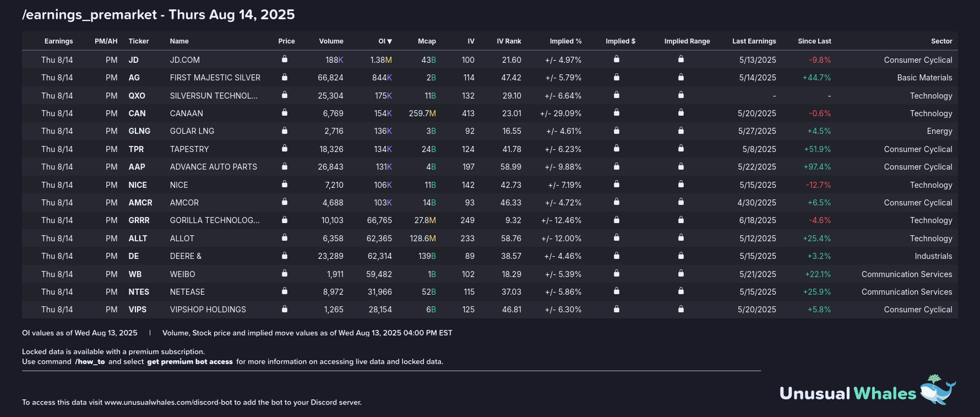Click the Unusual Whales brand name
The width and height of the screenshot is (980, 417).
(848, 393)
